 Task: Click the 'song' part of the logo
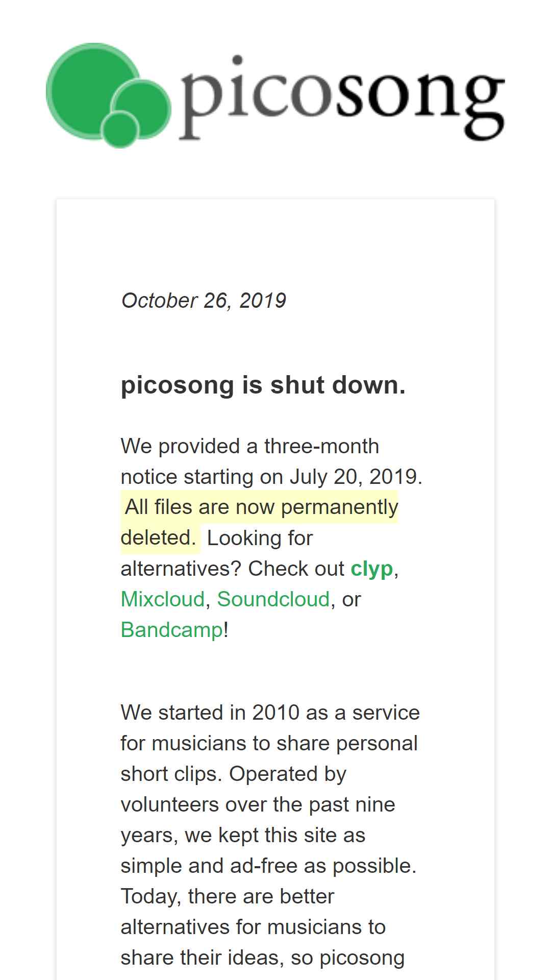(x=419, y=105)
